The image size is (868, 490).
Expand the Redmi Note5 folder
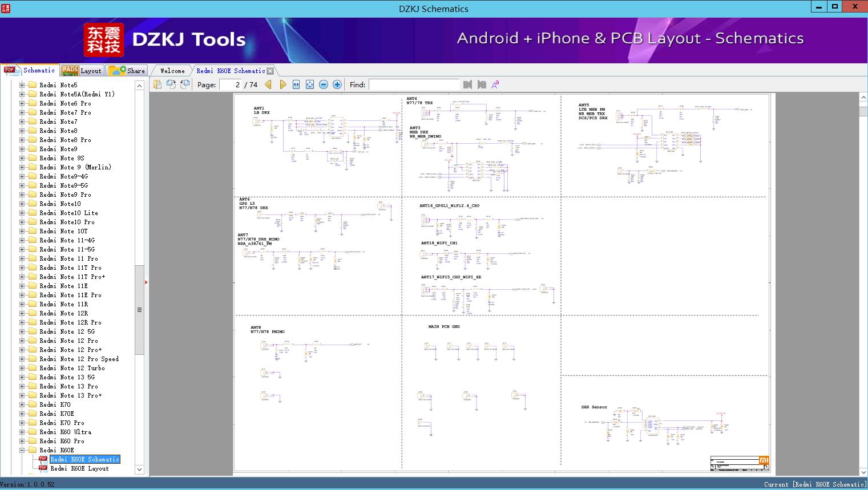22,85
